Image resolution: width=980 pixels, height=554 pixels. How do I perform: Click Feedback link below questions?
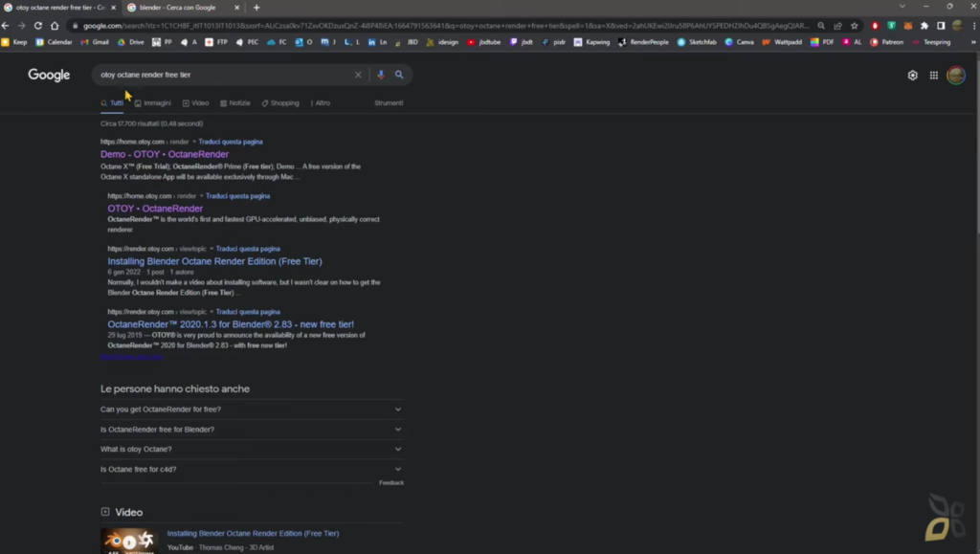391,483
